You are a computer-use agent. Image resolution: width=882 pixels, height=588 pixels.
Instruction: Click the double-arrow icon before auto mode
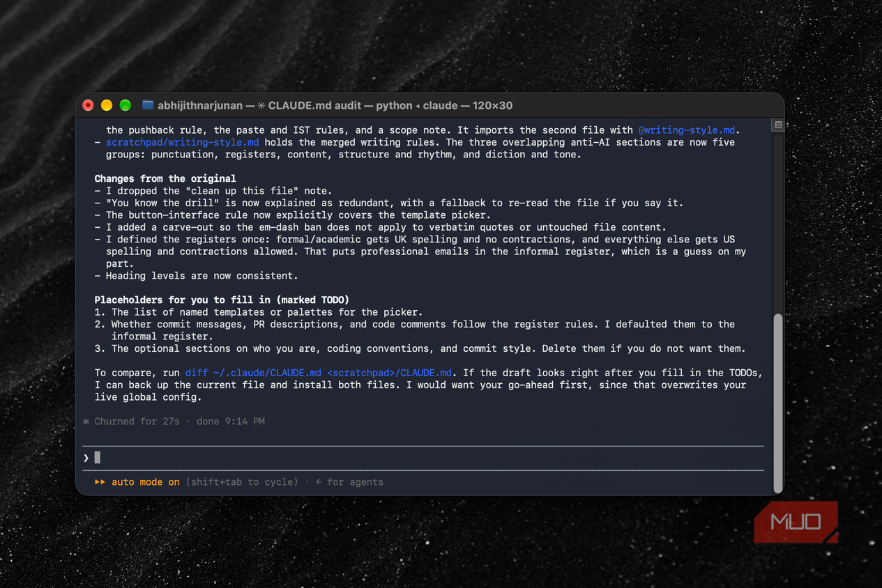[100, 482]
